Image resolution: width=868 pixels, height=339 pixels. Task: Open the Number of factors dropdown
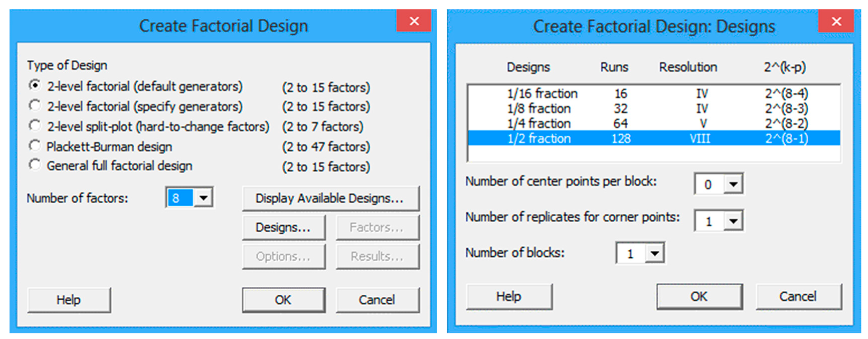tap(203, 198)
